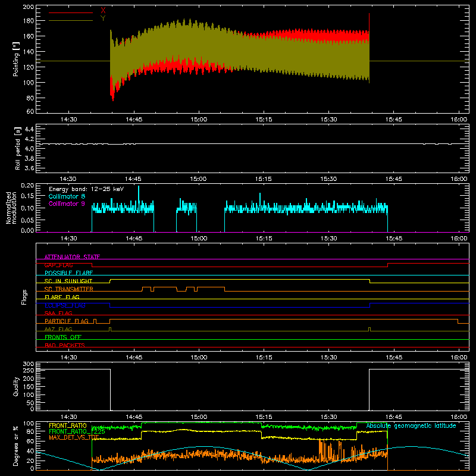The image size is (476, 476).
Task: Click the SAA_FLAG label
Action: [58, 313]
